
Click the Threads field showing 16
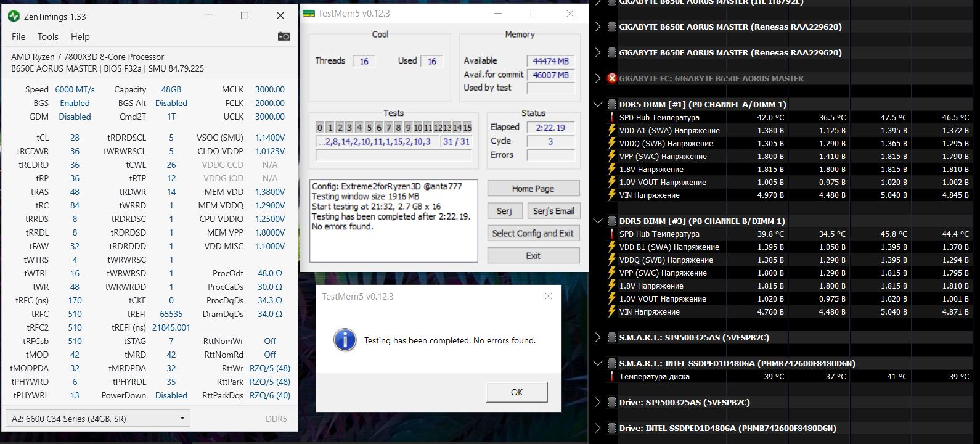coord(364,61)
